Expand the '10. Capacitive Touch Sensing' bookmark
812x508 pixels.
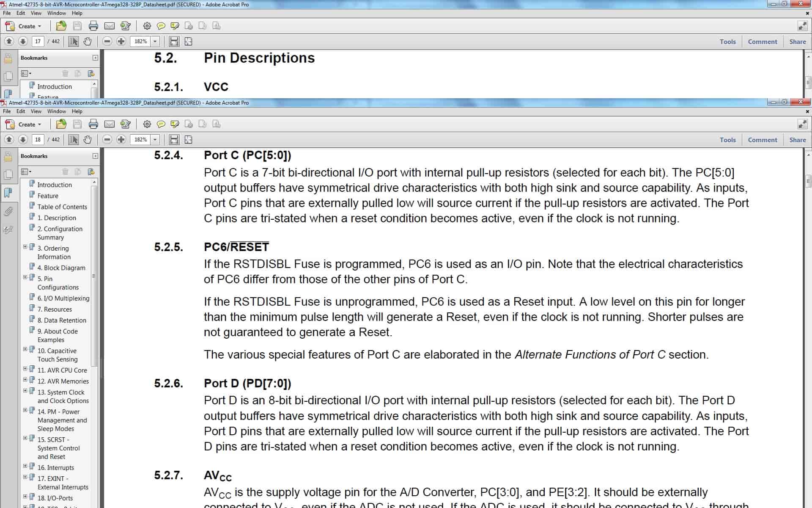point(25,349)
